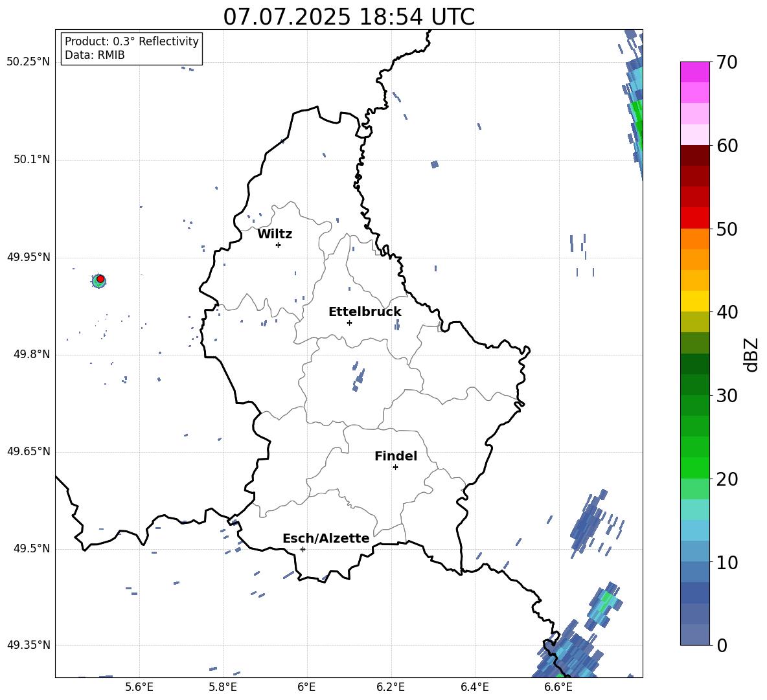Click the 5.8°E longitude label

pyautogui.click(x=223, y=687)
